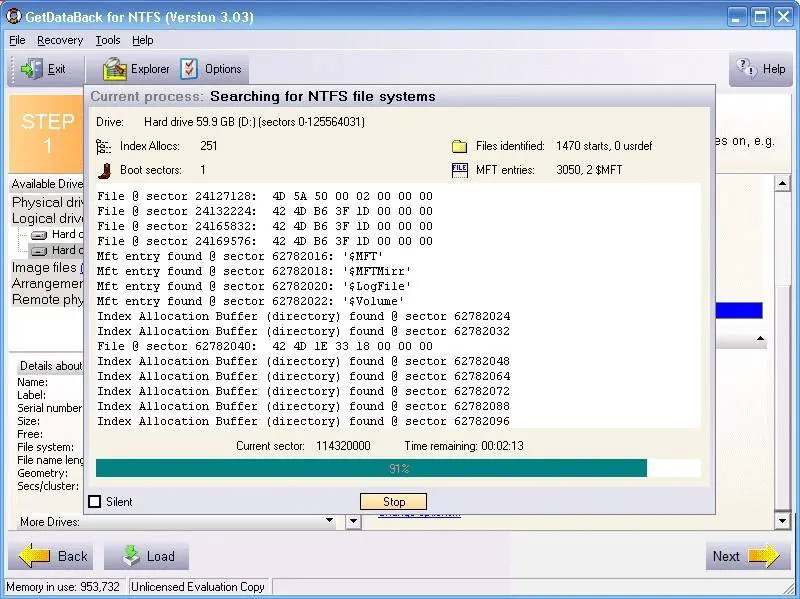Click the Exit toolbar icon
This screenshot has width=800, height=599.
(32, 69)
